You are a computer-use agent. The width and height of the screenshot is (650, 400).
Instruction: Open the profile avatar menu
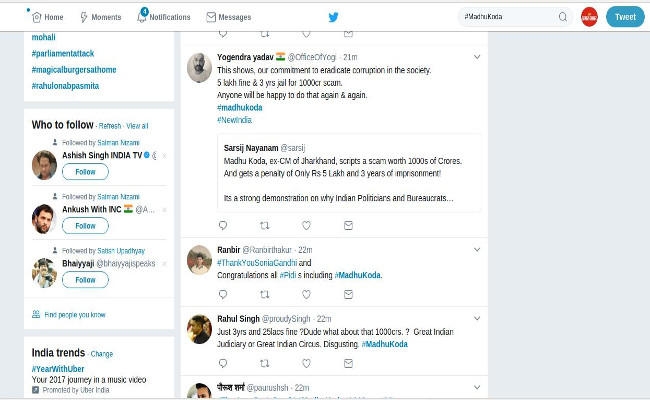point(589,17)
